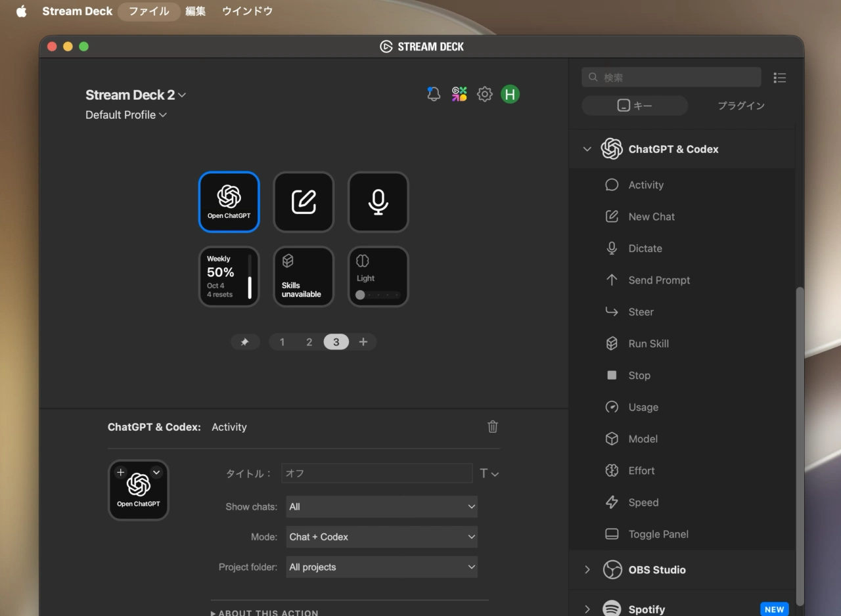The image size is (841, 616).
Task: Open the Project folder dropdown
Action: 382,567
